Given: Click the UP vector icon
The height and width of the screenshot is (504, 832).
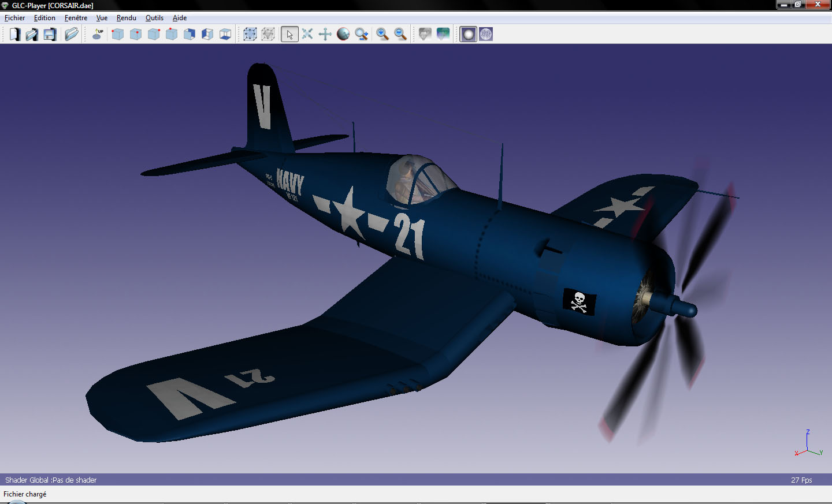Looking at the screenshot, I should pos(98,34).
